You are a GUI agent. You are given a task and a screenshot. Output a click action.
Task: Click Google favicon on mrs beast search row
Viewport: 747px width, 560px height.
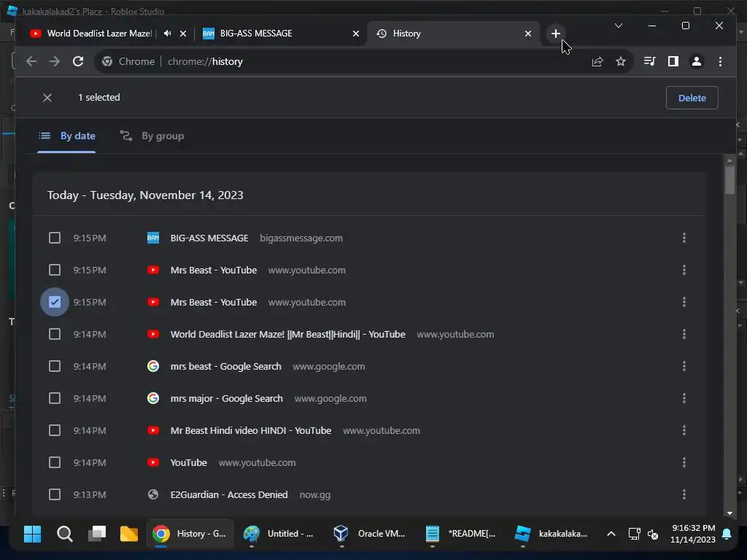pyautogui.click(x=153, y=366)
